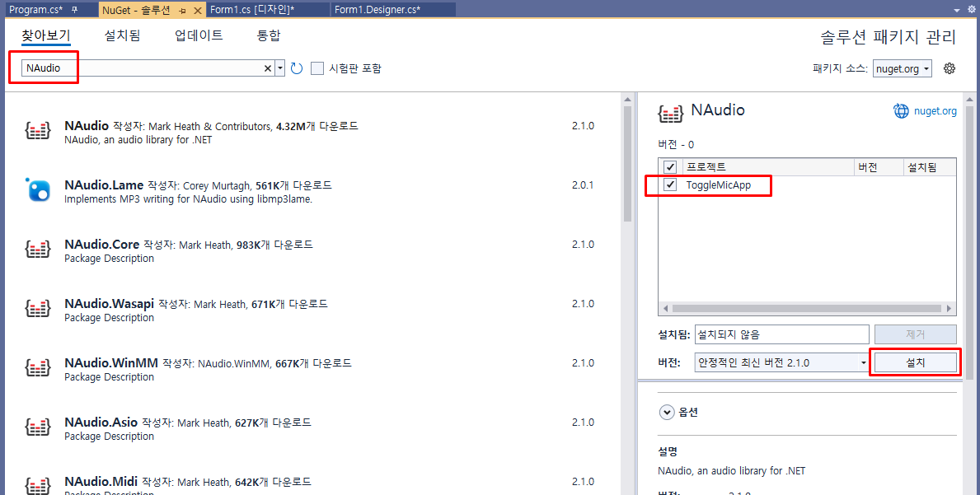980x495 pixels.
Task: Open the search history dropdown
Action: [x=280, y=68]
